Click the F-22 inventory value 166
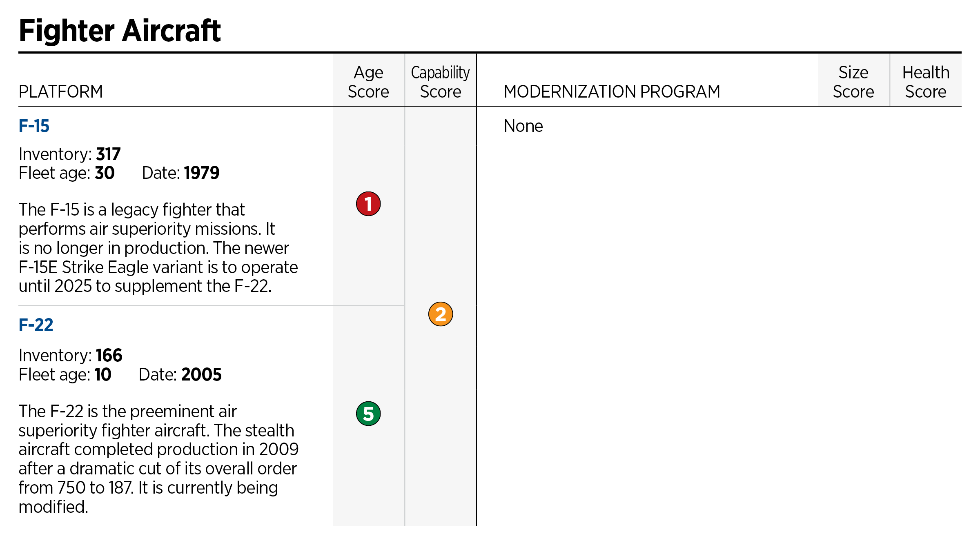980x543 pixels. click(109, 356)
